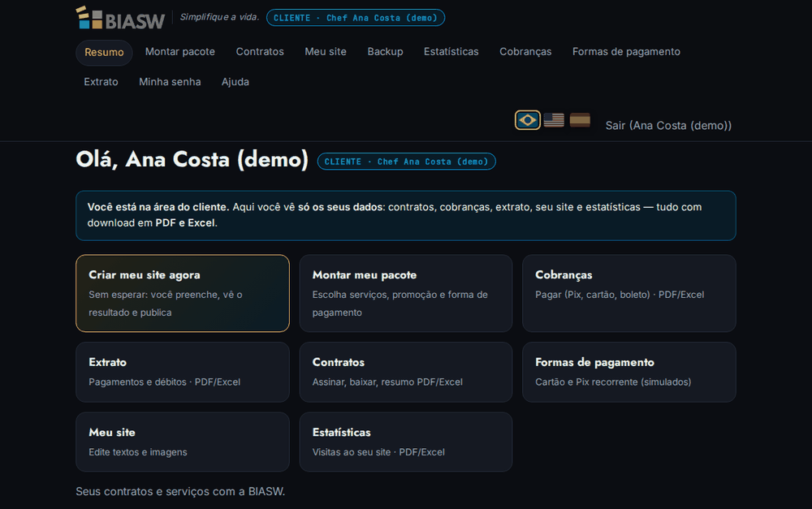Open Formas de pagamento menu item
Screen dimensions: 812x509
tap(626, 52)
